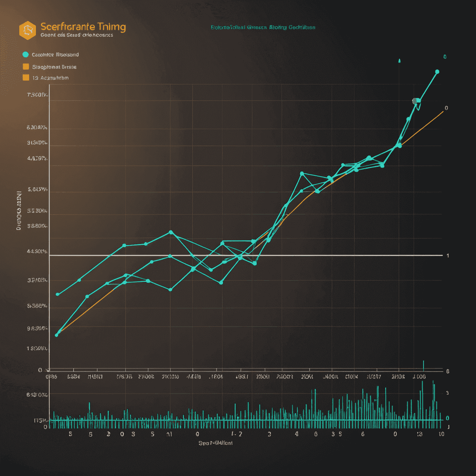Select the topmost teal data point at the line's end
The image size is (476, 476).
[x=437, y=72]
